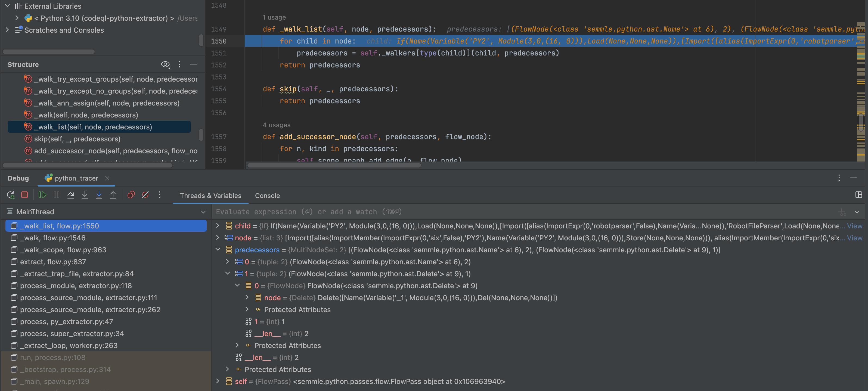Select frame _walk_scope, flow.py:963
This screenshot has height=391, width=868.
click(106, 250)
